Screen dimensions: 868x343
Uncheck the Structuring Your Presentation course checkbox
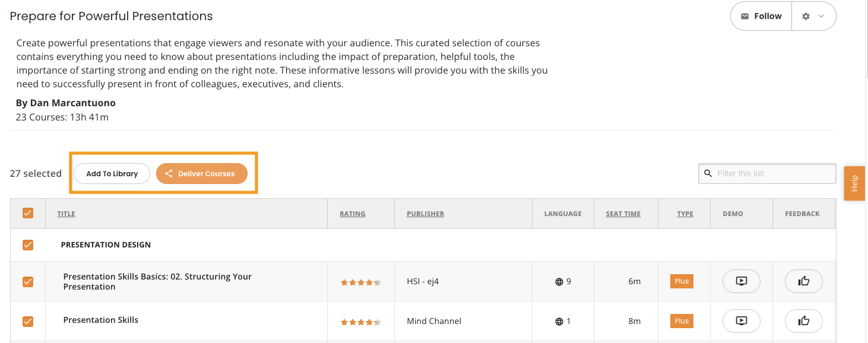click(28, 282)
